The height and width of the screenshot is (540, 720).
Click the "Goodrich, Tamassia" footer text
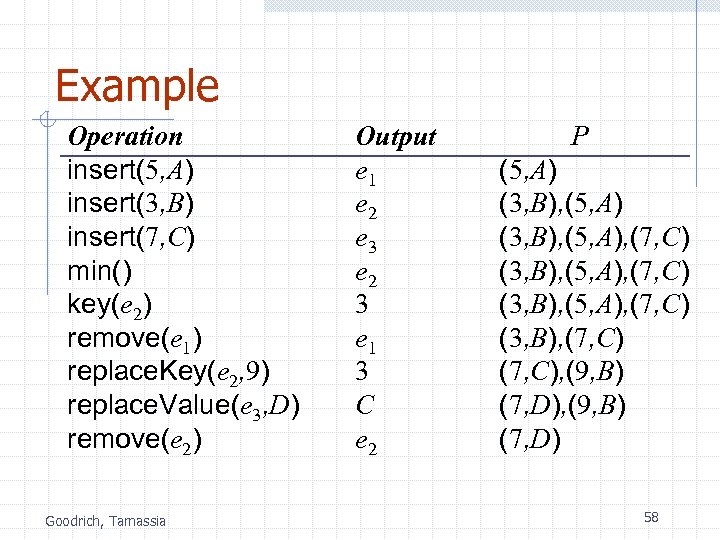click(105, 520)
